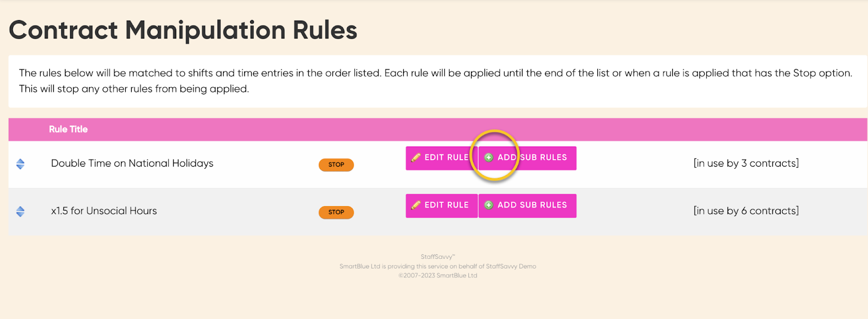This screenshot has height=319, width=868.
Task: Click the Rule Title column header
Action: click(68, 129)
